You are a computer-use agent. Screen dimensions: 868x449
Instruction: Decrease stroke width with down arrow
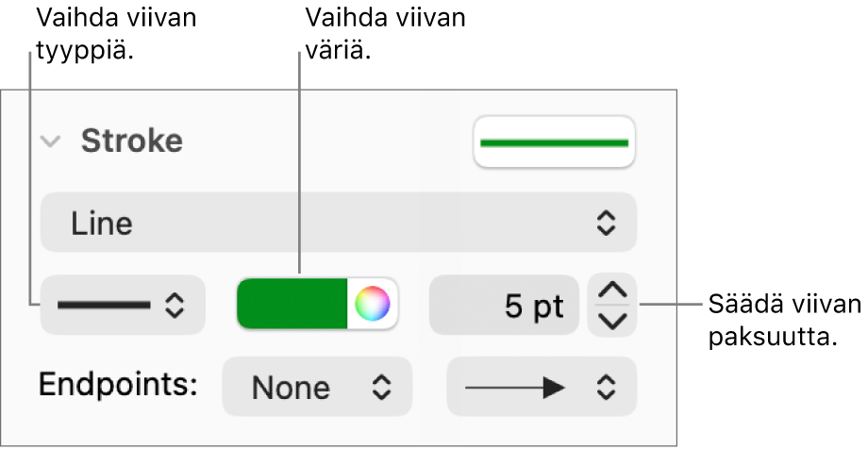click(x=612, y=321)
